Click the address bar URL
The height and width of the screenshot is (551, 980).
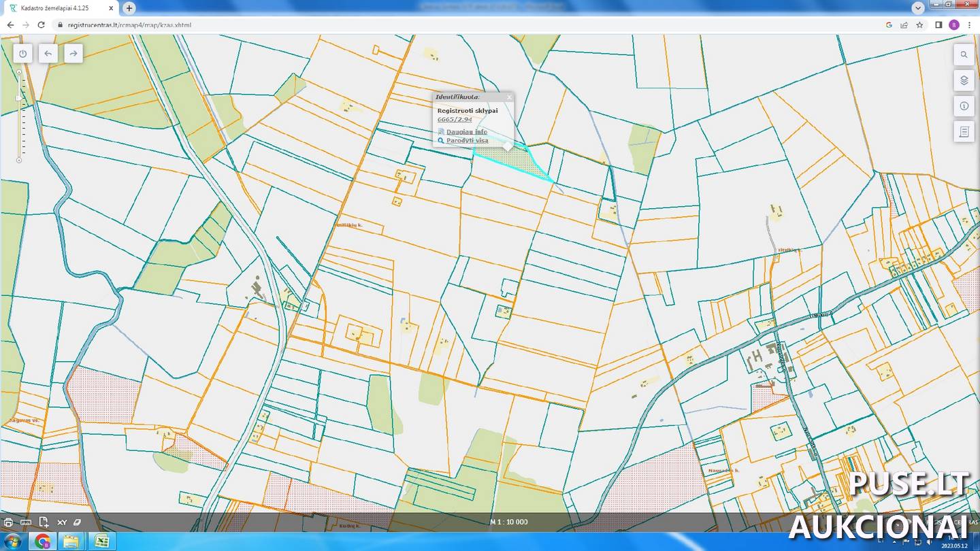coord(129,25)
